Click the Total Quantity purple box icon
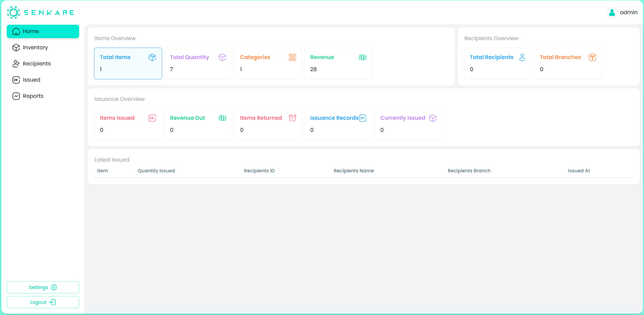This screenshot has height=315, width=644. click(222, 57)
